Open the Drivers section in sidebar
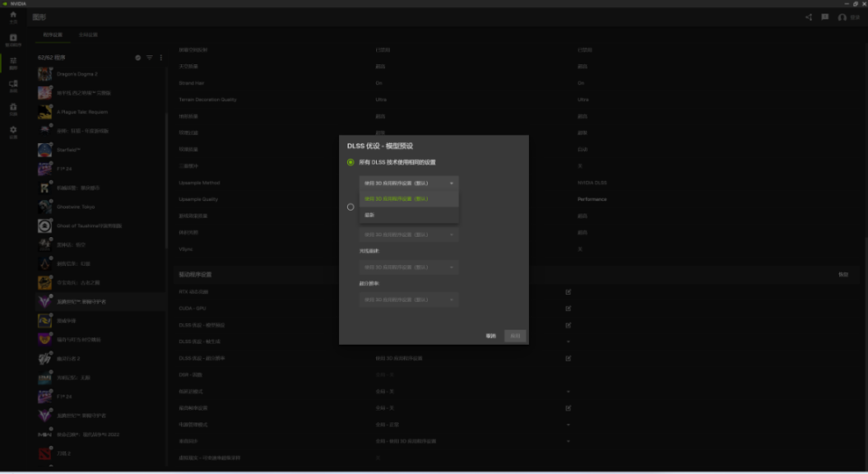 [14, 41]
